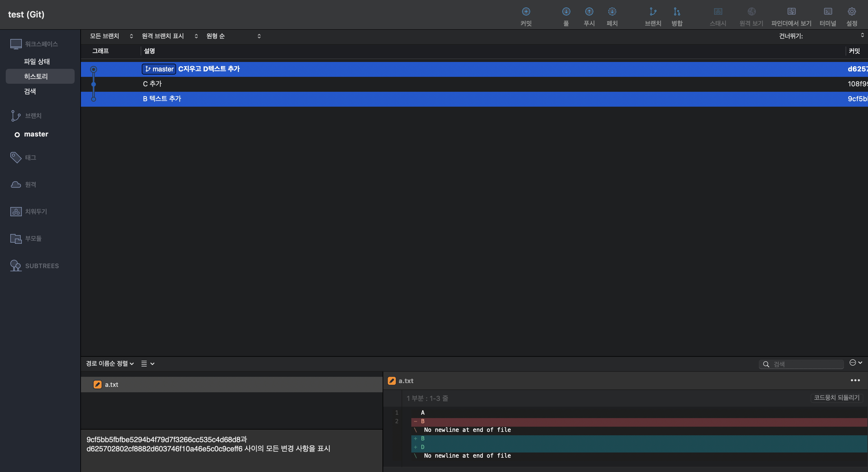Screen dimensions: 868x472
Task: Click the 페치 (fetch) toolbar icon
Action: (612, 12)
